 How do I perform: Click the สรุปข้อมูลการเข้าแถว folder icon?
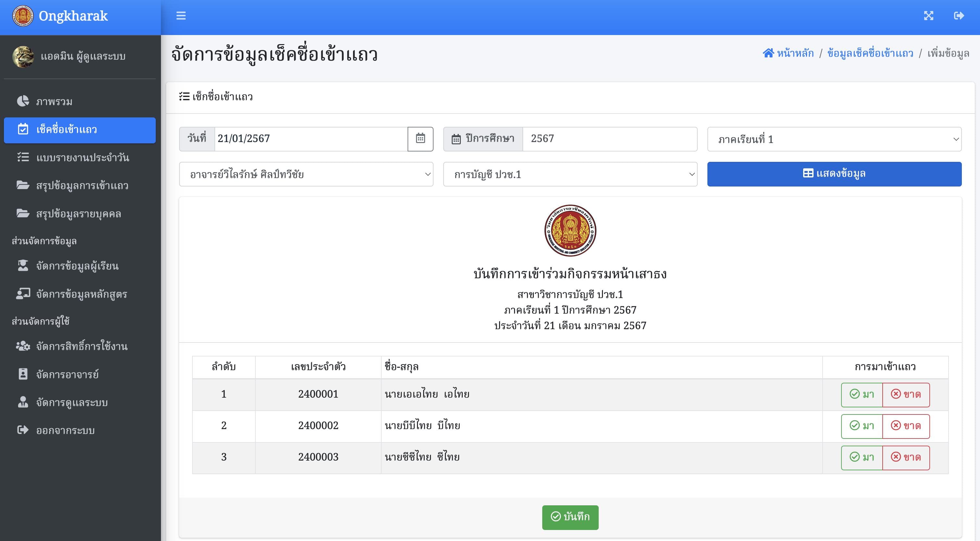click(23, 185)
